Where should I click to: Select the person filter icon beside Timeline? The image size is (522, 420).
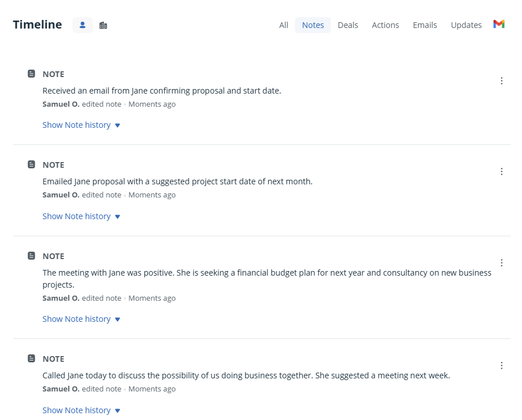(x=82, y=25)
